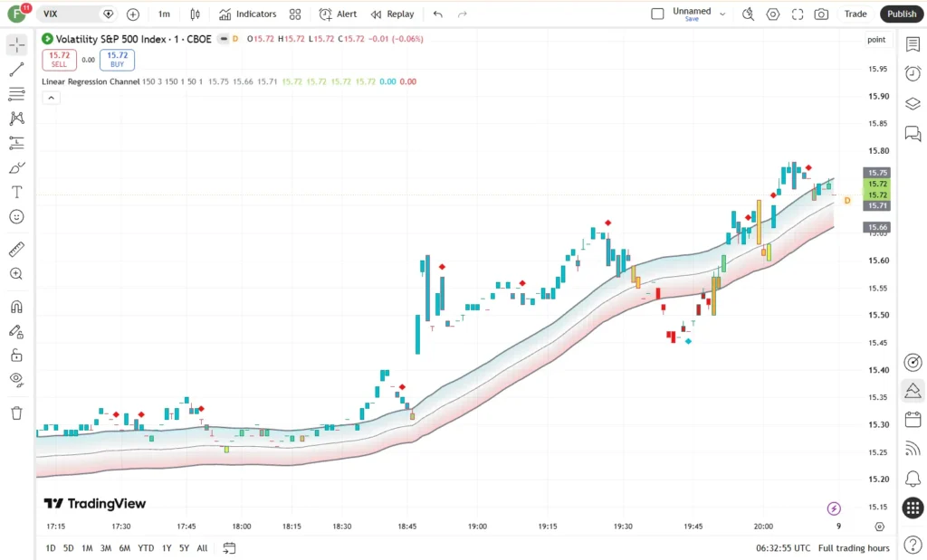
Task: Select the 3M date range tab
Action: 106,548
